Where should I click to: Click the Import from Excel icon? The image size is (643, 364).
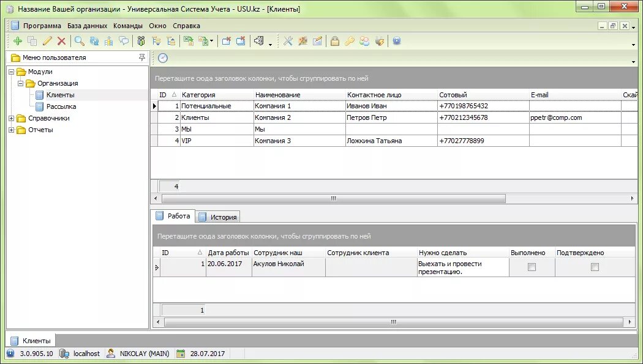pos(203,41)
